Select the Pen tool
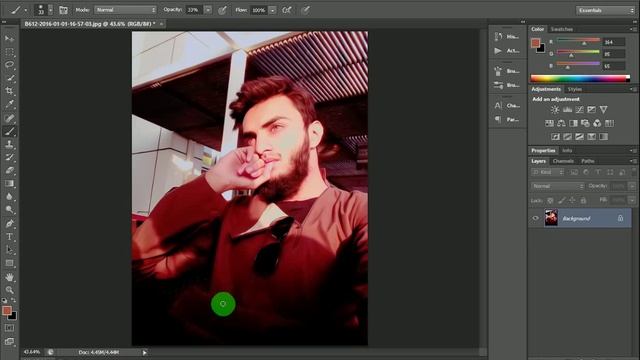This screenshot has height=360, width=640. 9,223
